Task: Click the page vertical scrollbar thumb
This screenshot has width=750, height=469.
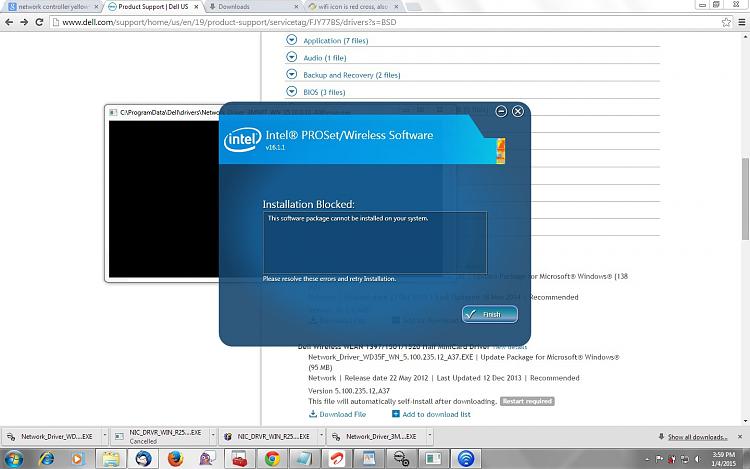Action: point(745,198)
